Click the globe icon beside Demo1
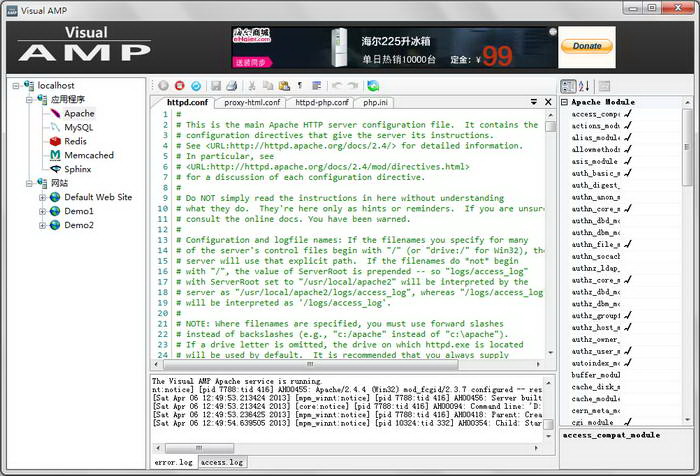 point(55,211)
